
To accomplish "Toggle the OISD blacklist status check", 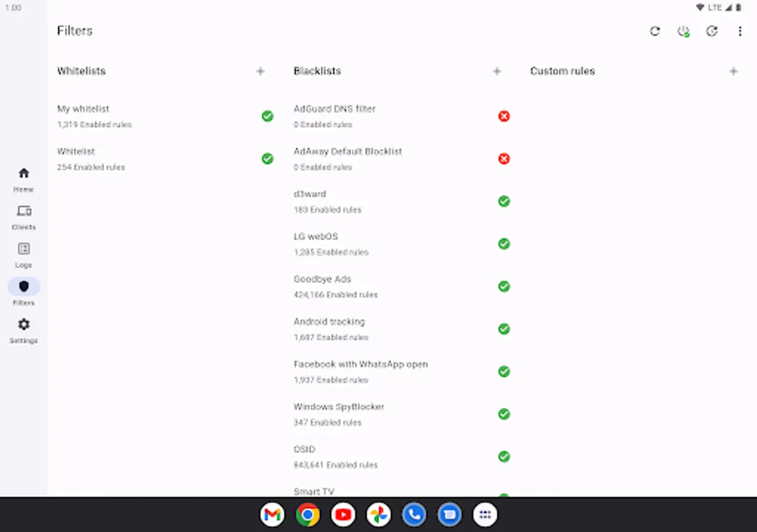I will click(504, 457).
